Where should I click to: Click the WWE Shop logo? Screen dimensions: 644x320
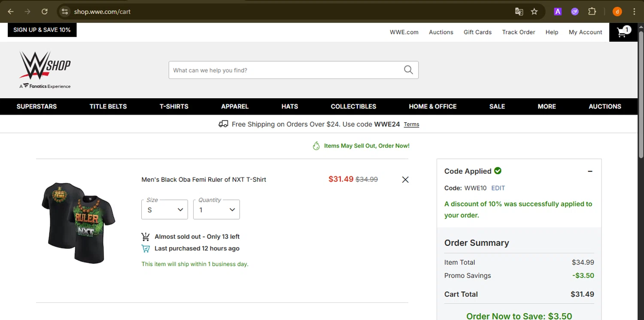point(45,69)
